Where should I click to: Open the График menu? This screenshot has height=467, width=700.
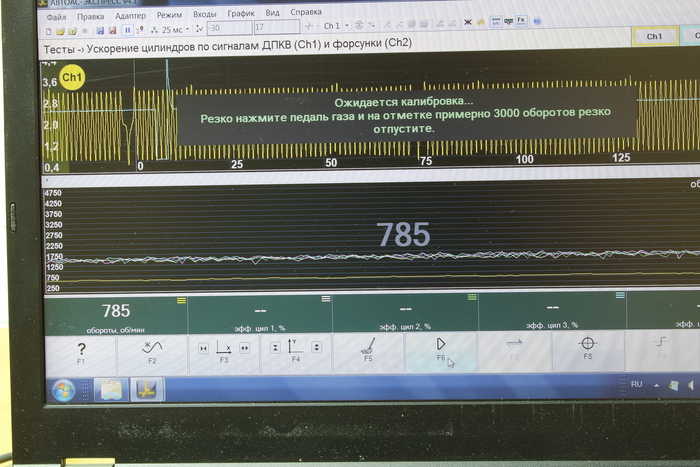240,16
